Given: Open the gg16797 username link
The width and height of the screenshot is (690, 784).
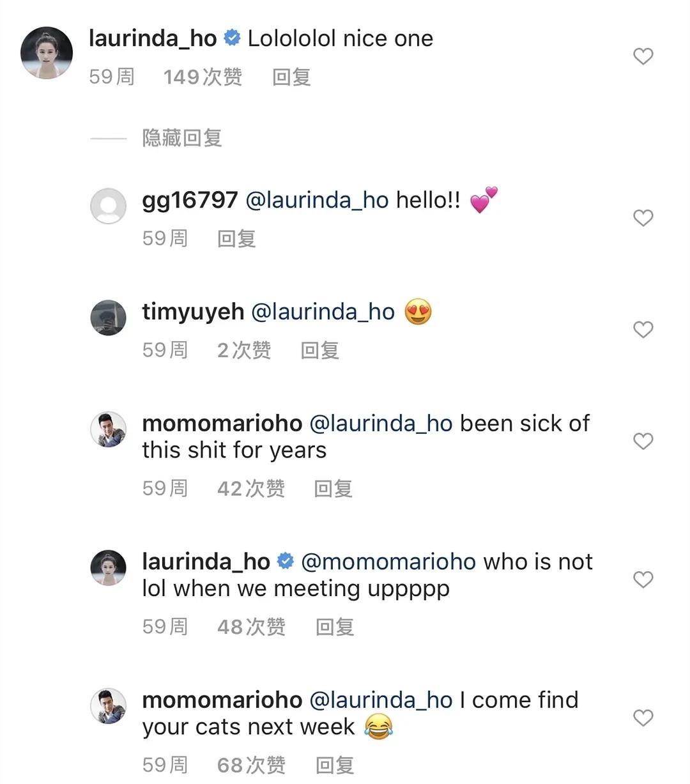Looking at the screenshot, I should click(190, 200).
